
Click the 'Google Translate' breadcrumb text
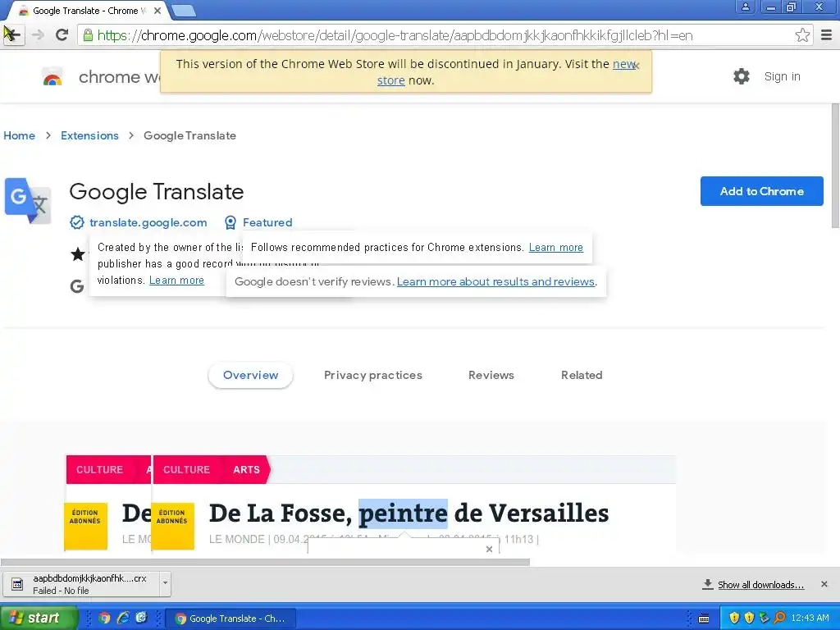click(189, 135)
